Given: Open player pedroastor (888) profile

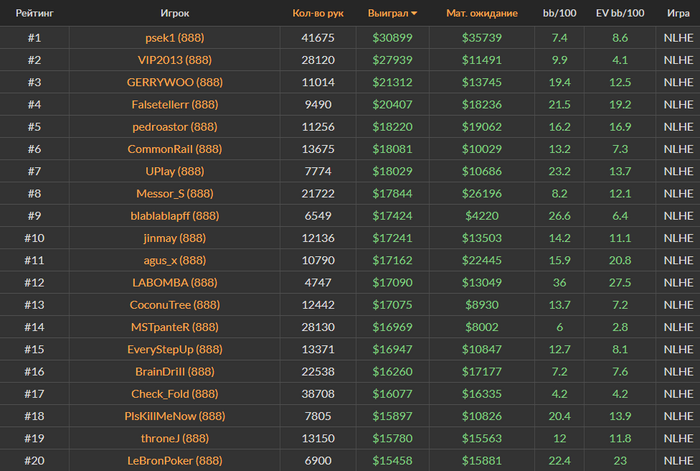Looking at the screenshot, I should tap(175, 127).
